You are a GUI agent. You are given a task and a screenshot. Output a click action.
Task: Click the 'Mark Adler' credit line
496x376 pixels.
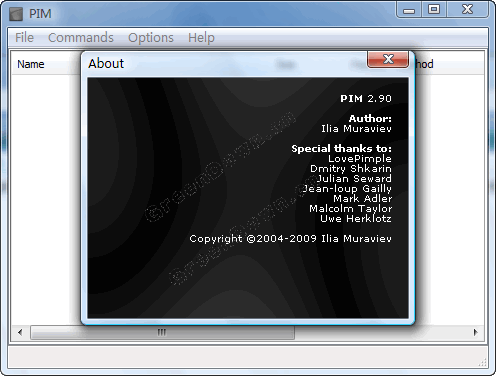(x=363, y=199)
